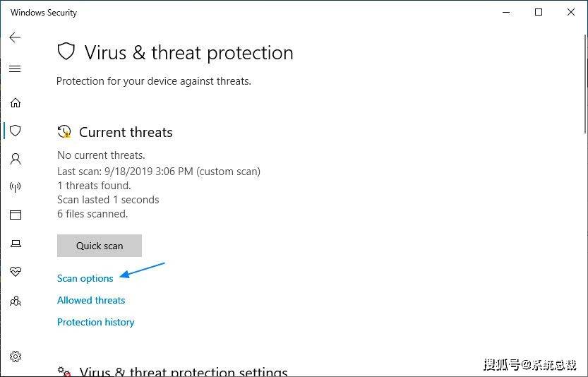Open the Home sidebar icon
588x377 pixels.
pyautogui.click(x=16, y=102)
